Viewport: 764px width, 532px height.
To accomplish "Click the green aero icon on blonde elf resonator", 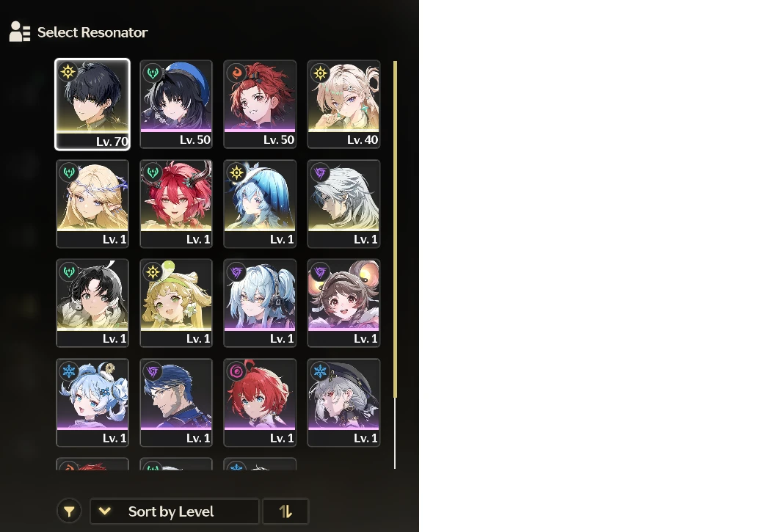I will [x=69, y=172].
